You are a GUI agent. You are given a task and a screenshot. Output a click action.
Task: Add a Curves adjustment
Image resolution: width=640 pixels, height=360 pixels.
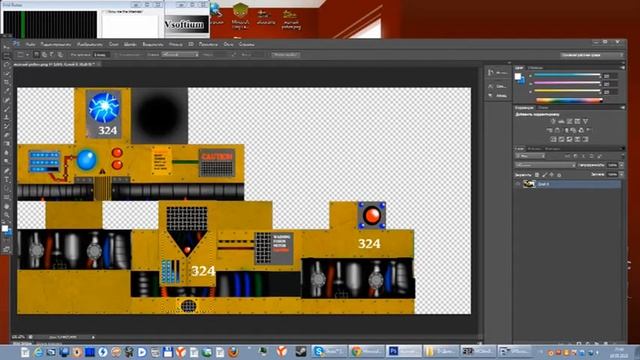click(569, 122)
